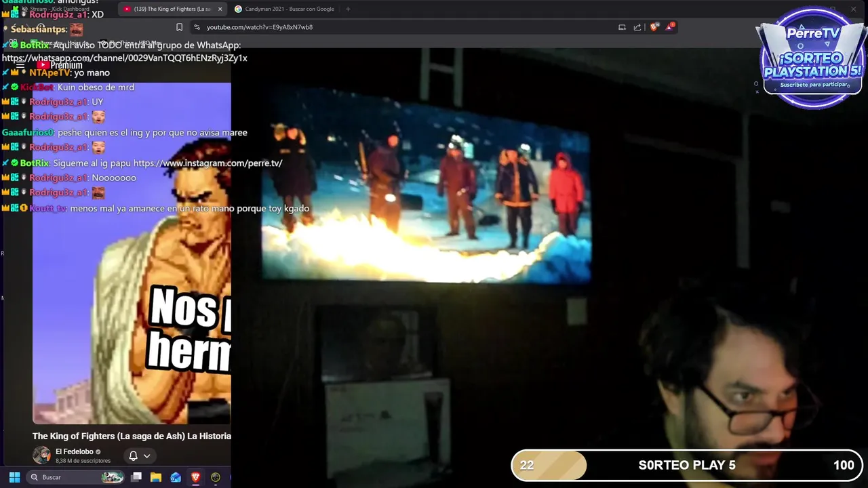Click the video title The King of Fighters

click(x=132, y=436)
